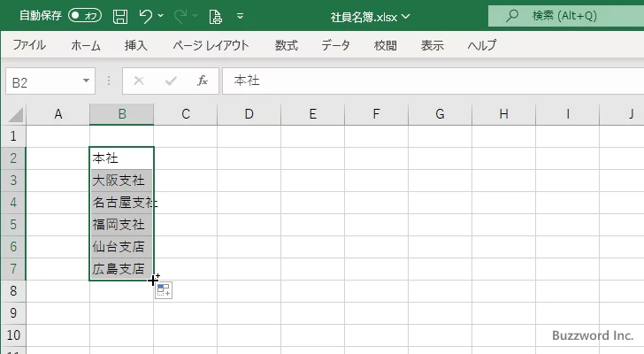644x354 pixels.
Task: Select row 8 header
Action: pyautogui.click(x=13, y=291)
